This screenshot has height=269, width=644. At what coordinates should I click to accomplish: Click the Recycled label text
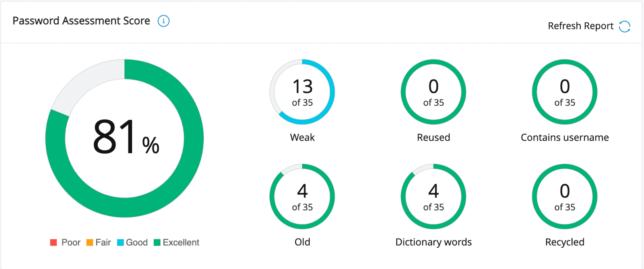tap(565, 242)
